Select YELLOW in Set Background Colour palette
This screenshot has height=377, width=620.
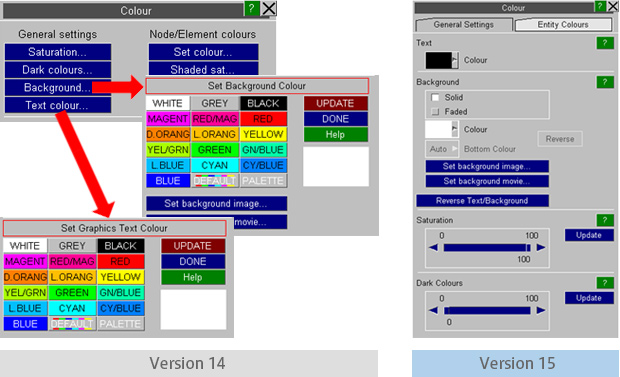pyautogui.click(x=263, y=135)
